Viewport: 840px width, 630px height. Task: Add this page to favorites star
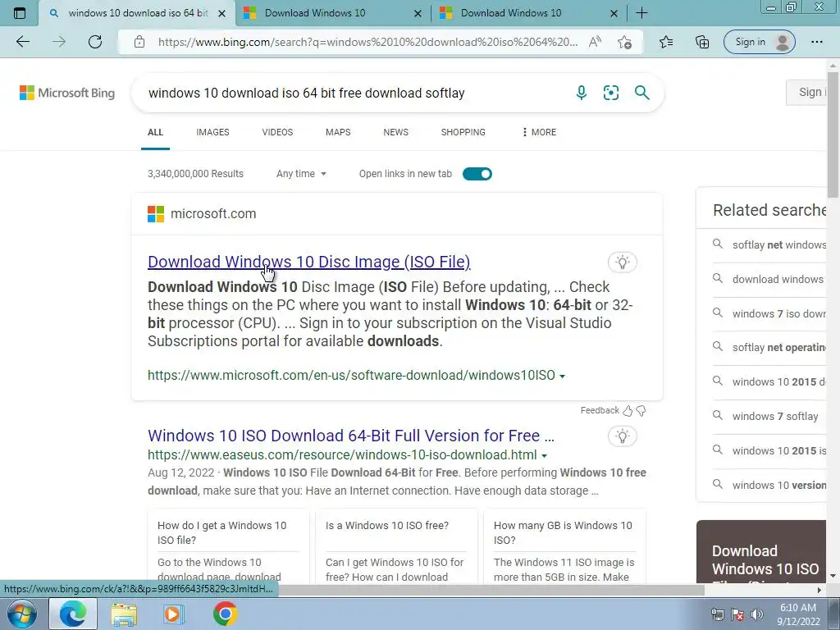[x=624, y=42]
